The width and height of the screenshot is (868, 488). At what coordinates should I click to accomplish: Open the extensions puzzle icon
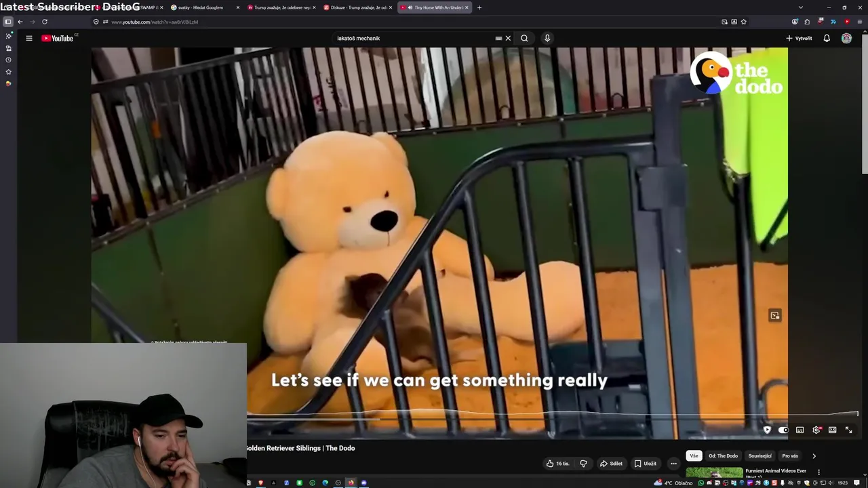[807, 22]
